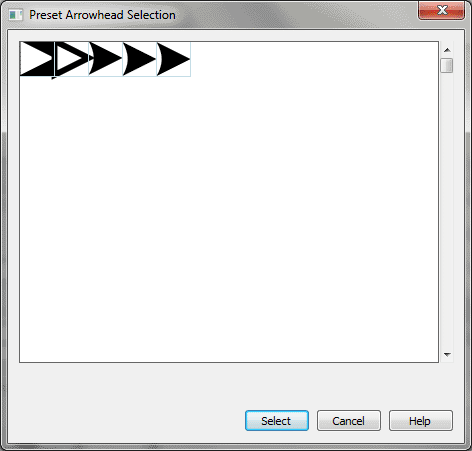Click the scrollbar down arrow
Screen dimensions: 472x451
click(447, 354)
